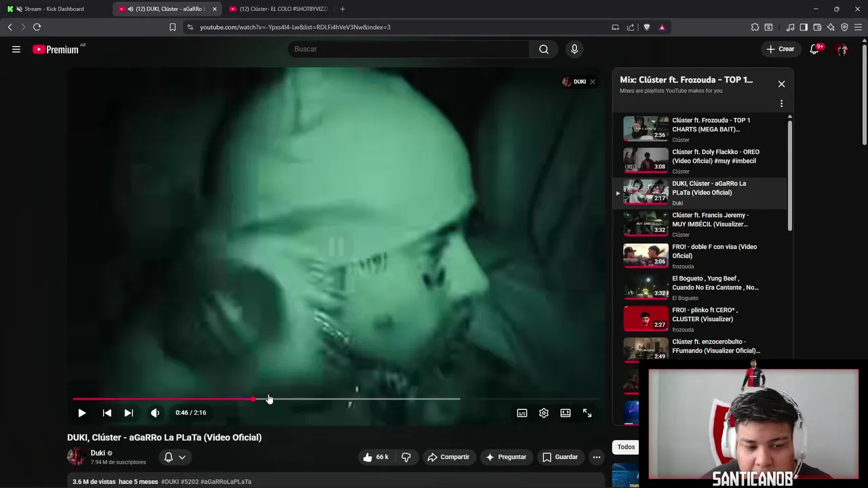Close the DUKI Clúster browser tab
Viewport: 868px width, 488px height.
point(214,9)
